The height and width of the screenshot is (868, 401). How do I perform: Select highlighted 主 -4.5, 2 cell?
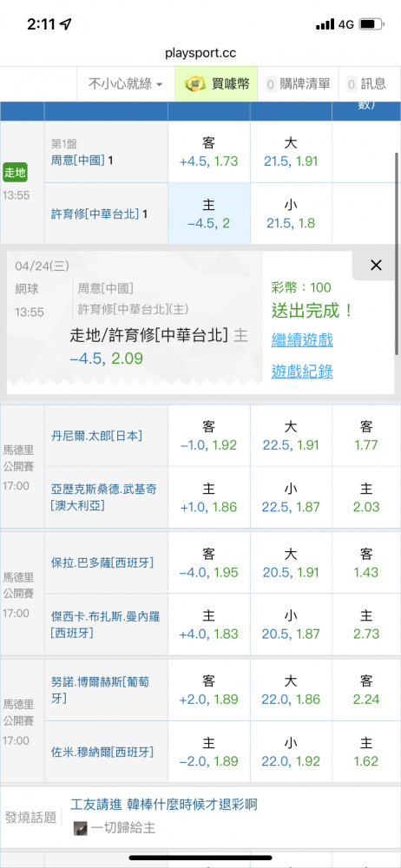point(209,214)
